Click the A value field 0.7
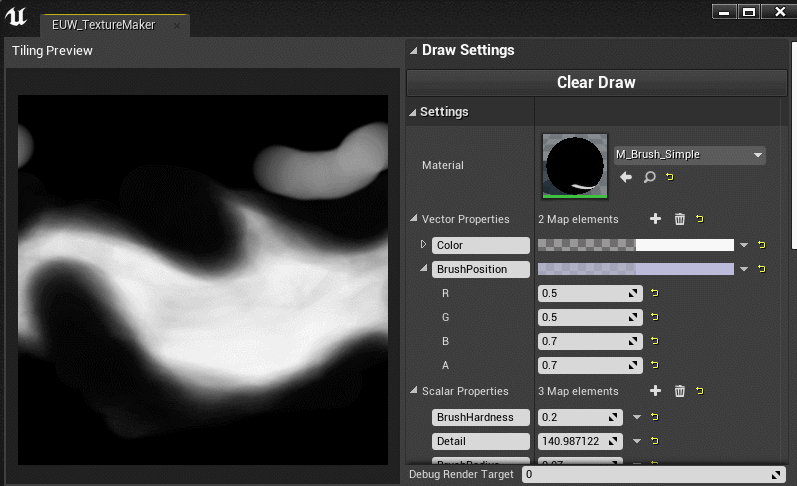Screen dimensions: 797x486 [590, 365]
